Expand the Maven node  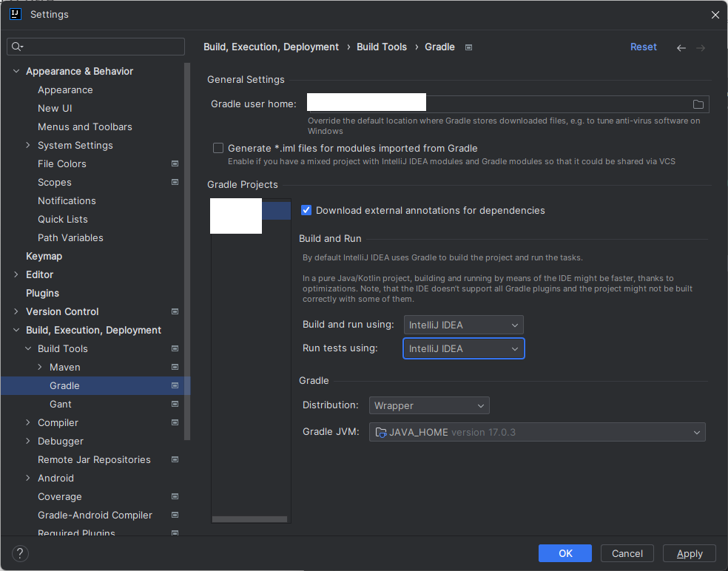(40, 367)
